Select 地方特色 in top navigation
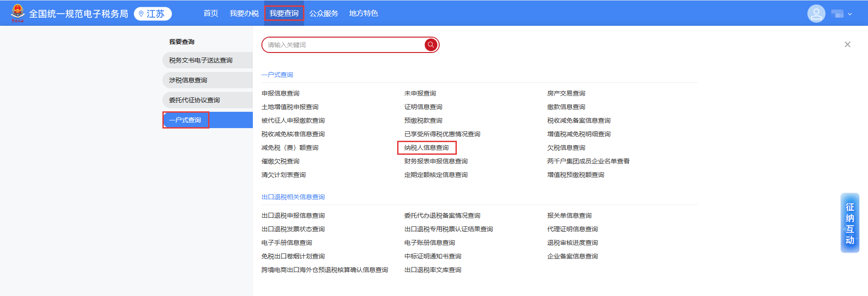The width and height of the screenshot is (868, 296). click(x=363, y=14)
